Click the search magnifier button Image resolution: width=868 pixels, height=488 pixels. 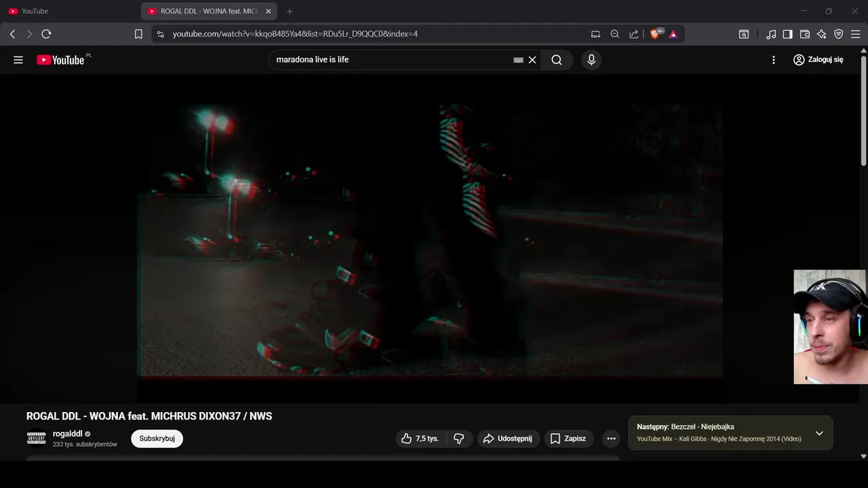pos(557,60)
